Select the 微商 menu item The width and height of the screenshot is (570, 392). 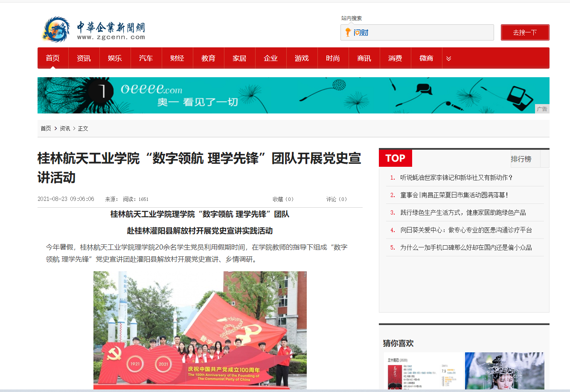pyautogui.click(x=426, y=58)
